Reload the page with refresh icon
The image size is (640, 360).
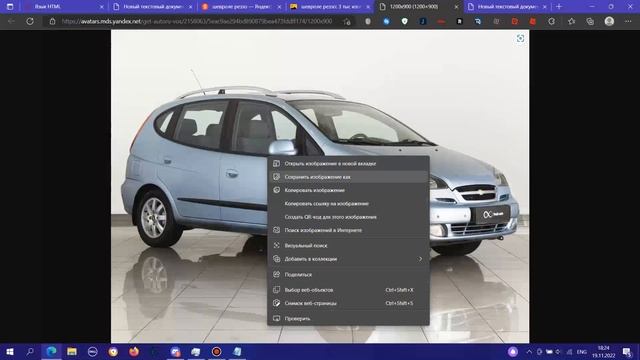[x=30, y=21]
